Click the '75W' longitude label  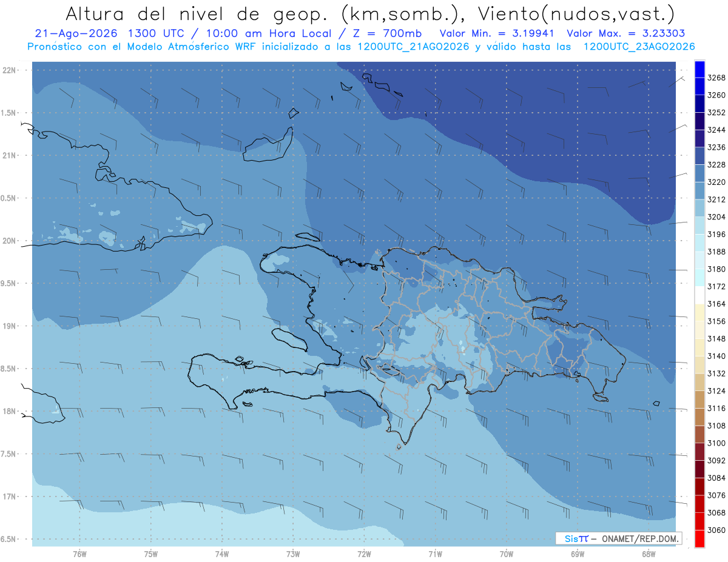pos(151,554)
